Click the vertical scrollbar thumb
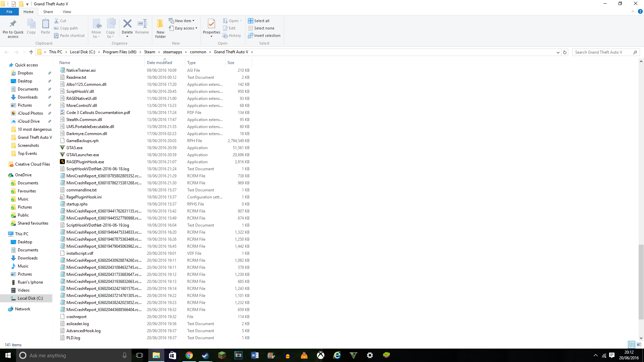644x362 pixels. point(641,282)
